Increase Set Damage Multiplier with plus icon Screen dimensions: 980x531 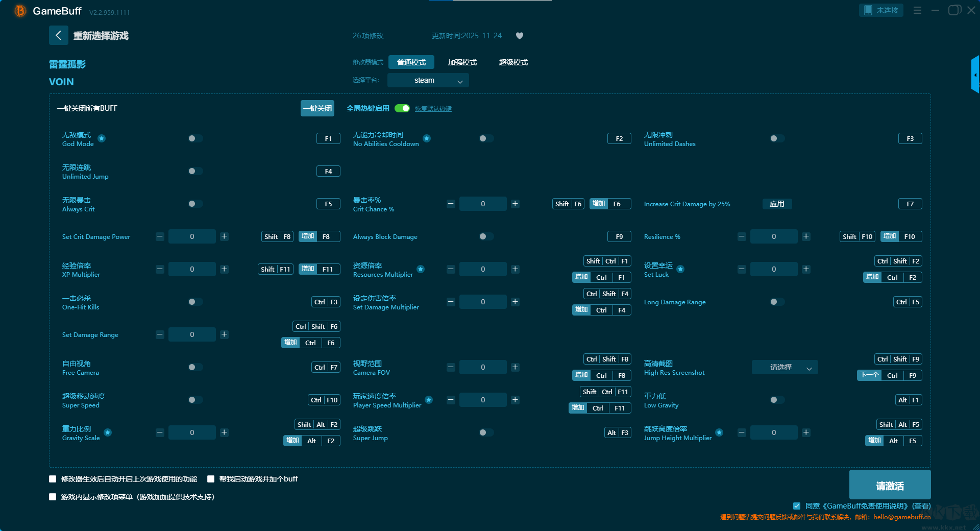(515, 302)
